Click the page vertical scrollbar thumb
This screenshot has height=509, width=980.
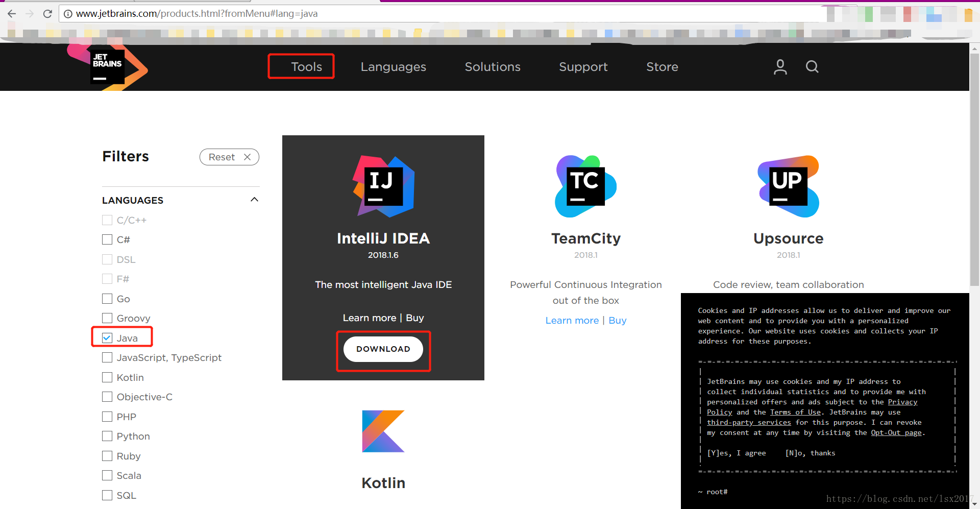pyautogui.click(x=974, y=168)
